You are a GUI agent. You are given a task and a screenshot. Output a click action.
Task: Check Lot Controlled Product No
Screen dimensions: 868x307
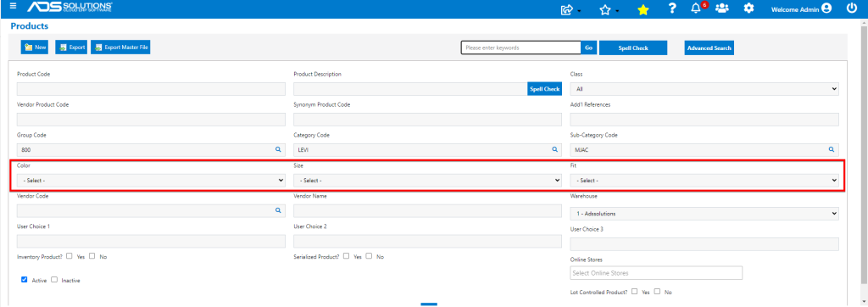(x=657, y=291)
